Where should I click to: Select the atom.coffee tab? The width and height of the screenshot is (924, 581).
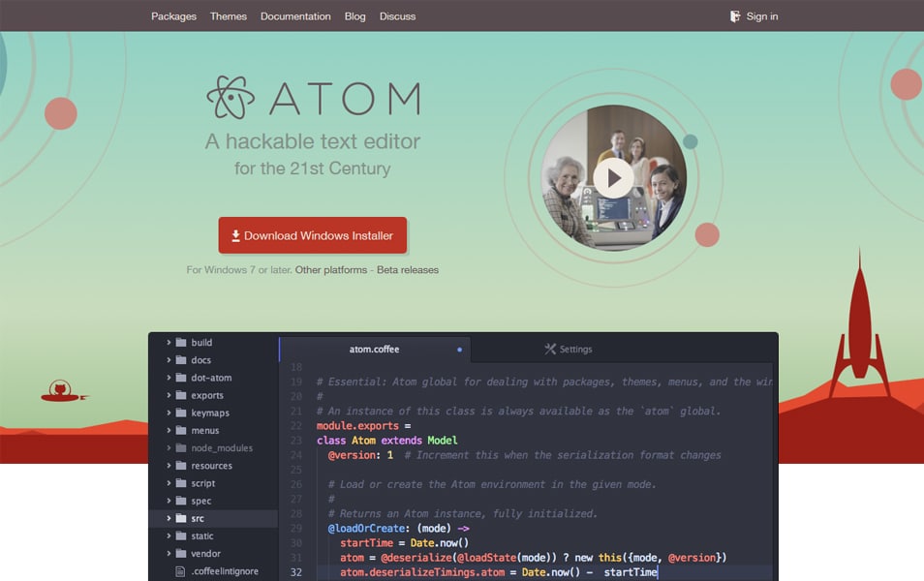click(x=374, y=349)
